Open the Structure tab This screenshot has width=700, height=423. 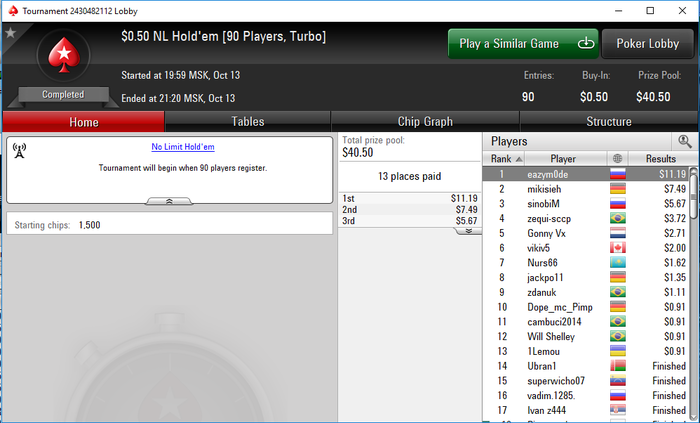click(x=608, y=122)
